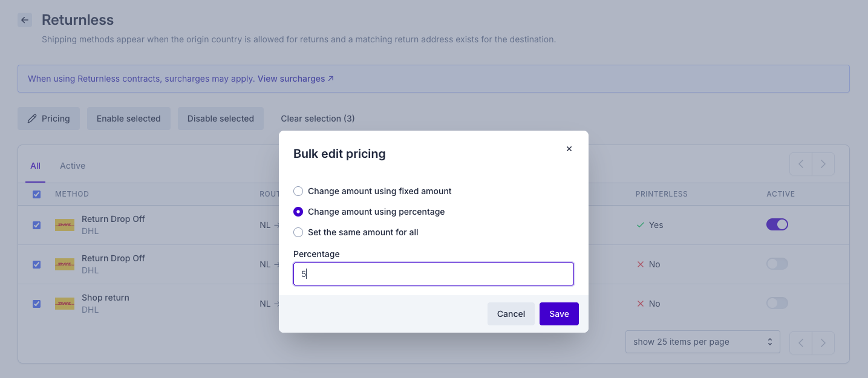Click the DHL logo in the first row
The width and height of the screenshot is (868, 378).
65,225
